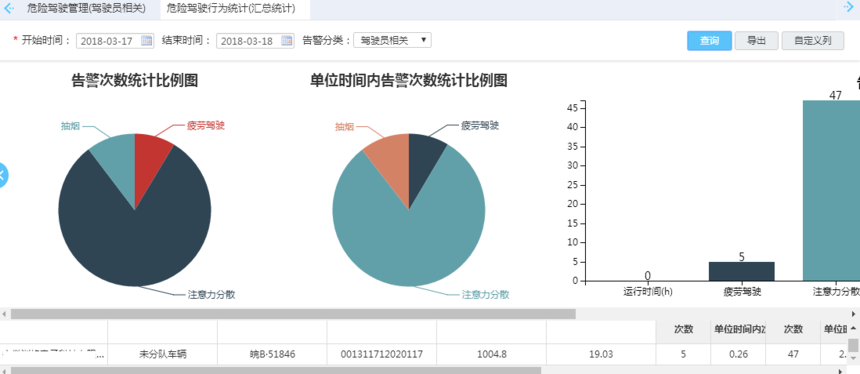
Task: Click table cell 0.26
Action: 739,354
